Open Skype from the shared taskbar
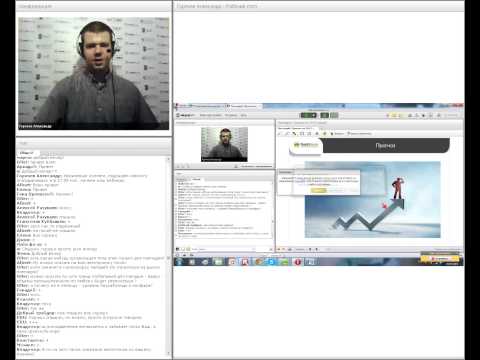The width and height of the screenshot is (480, 360). click(x=272, y=262)
